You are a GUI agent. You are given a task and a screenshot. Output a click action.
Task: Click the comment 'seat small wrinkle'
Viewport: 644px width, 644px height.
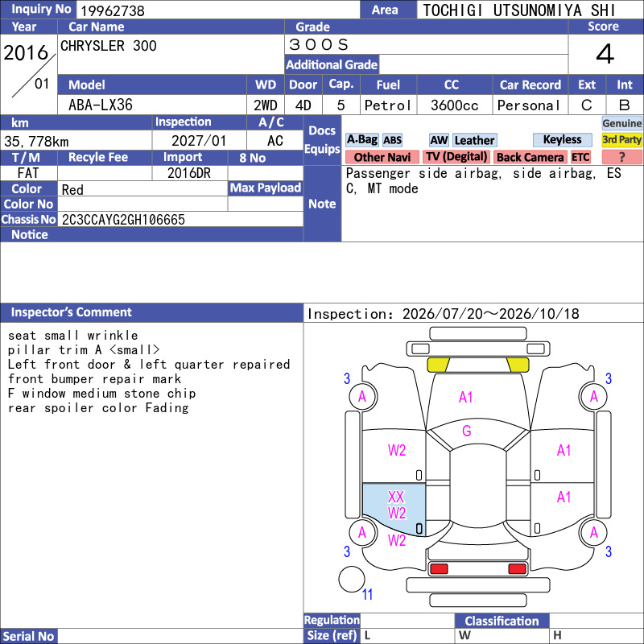(x=73, y=335)
